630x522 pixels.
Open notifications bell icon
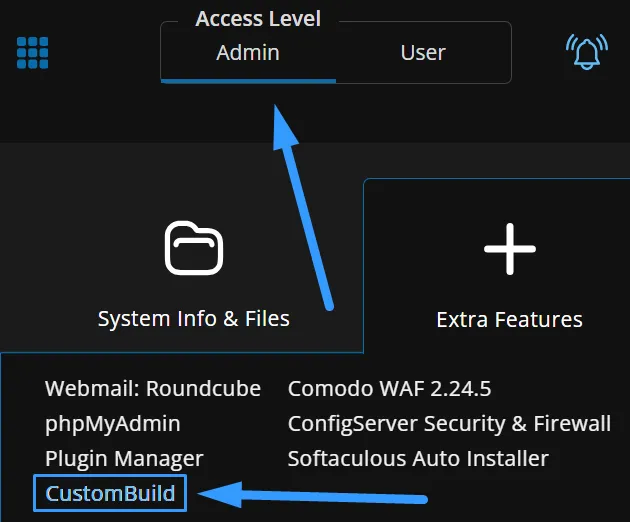(x=587, y=52)
